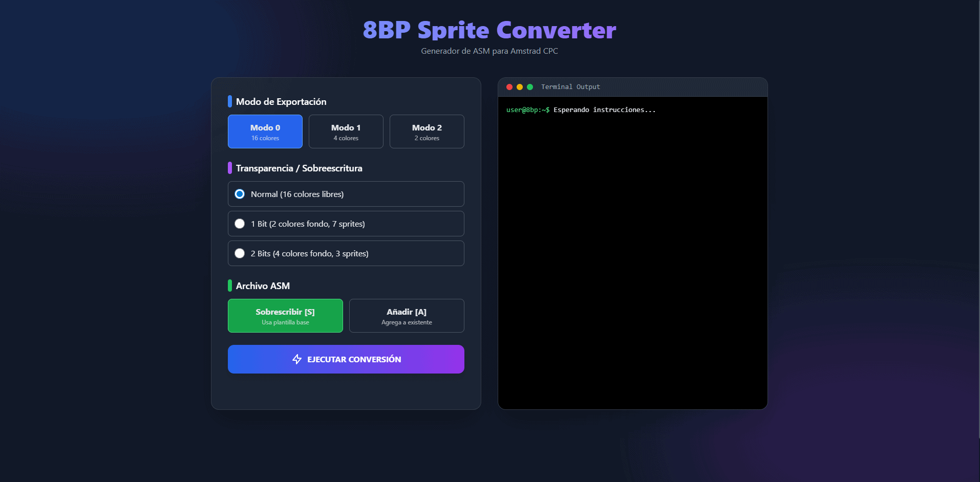Select Modo 0 with 16 colores

(265, 132)
